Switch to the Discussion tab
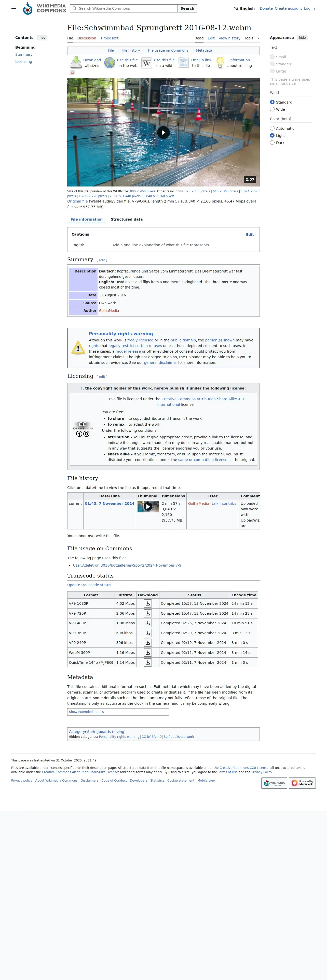 coord(86,38)
